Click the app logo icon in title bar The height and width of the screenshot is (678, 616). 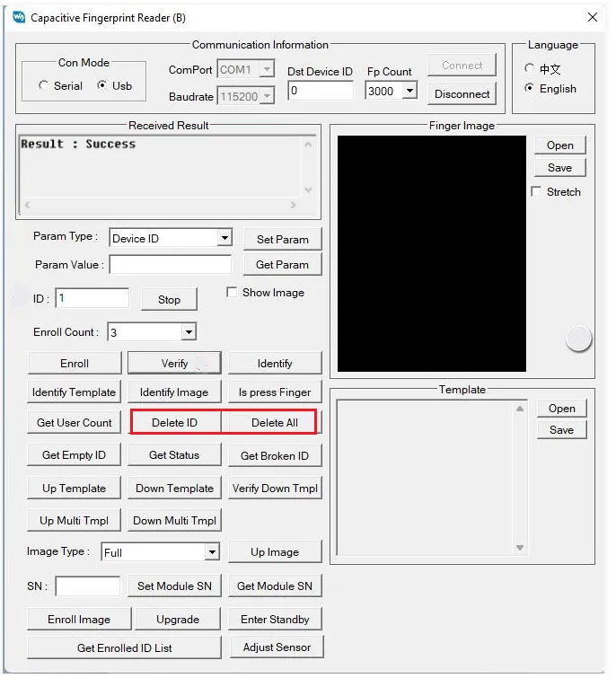tap(19, 17)
